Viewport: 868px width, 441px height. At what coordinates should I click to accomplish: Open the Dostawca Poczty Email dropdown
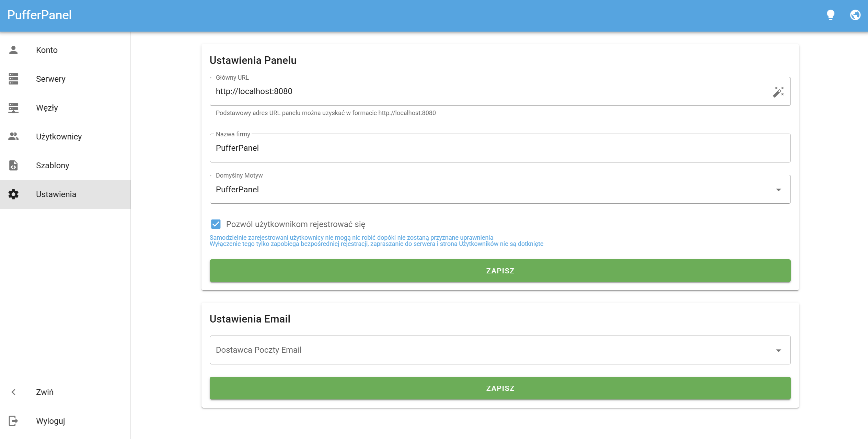coord(778,350)
